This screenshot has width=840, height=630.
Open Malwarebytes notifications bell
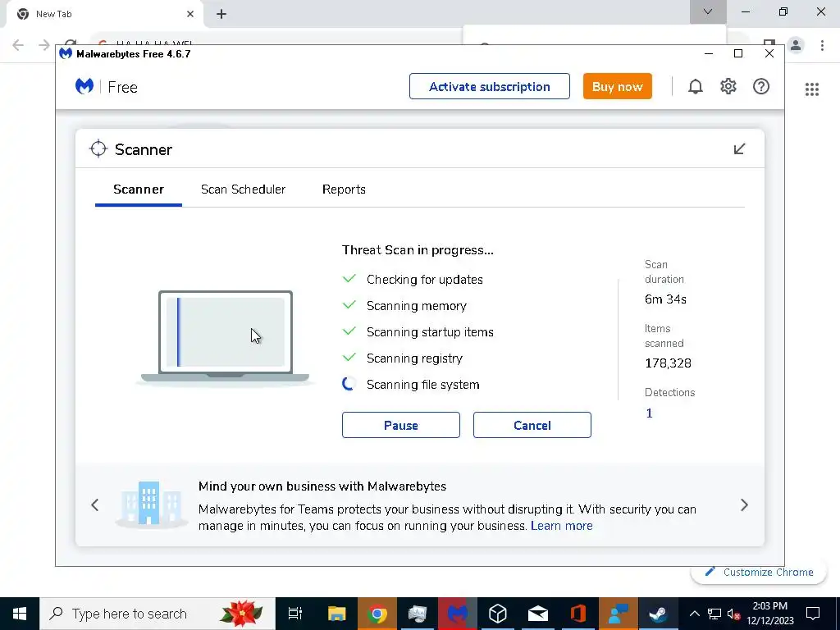coord(696,87)
